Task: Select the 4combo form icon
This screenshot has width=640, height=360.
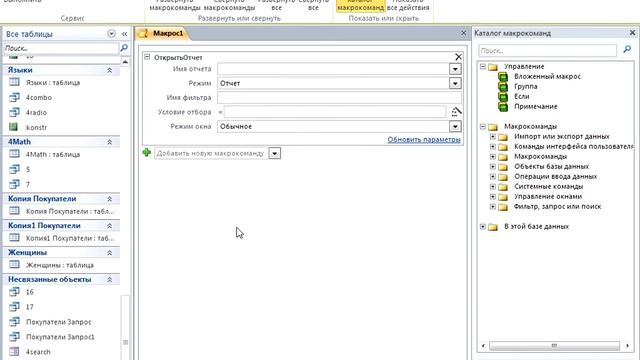Action: click(x=14, y=97)
